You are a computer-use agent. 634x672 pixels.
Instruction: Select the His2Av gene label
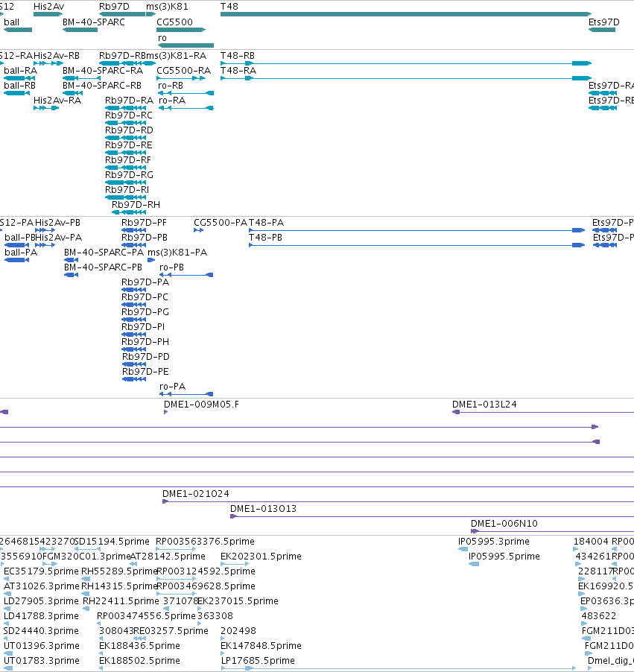click(x=49, y=7)
